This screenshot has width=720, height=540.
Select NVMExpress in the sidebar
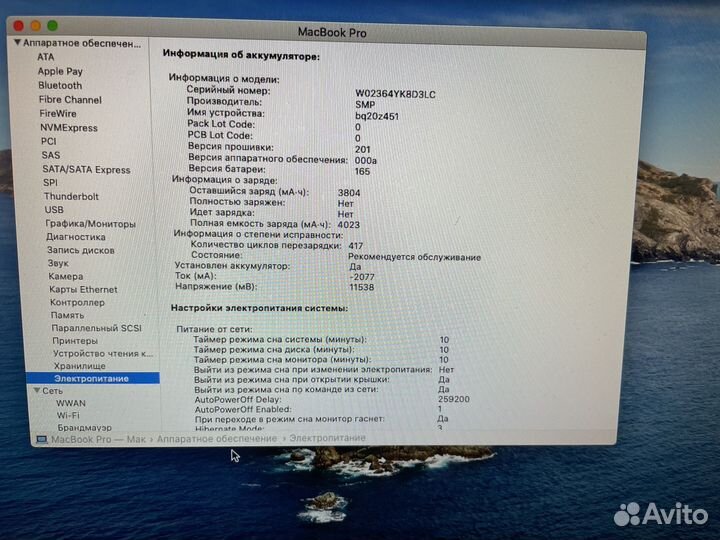(69, 128)
